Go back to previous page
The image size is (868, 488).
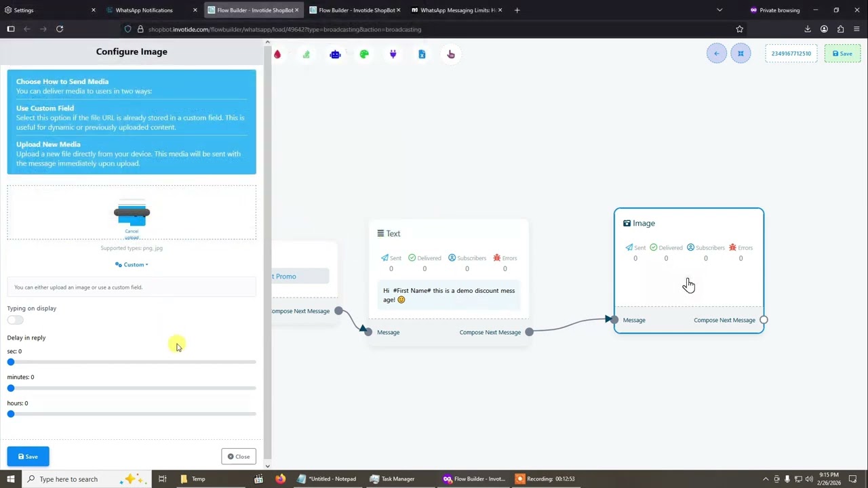coord(27,29)
